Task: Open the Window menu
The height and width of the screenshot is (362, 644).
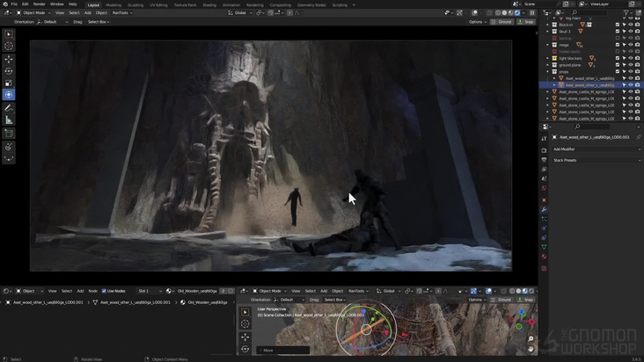Action: [56, 4]
